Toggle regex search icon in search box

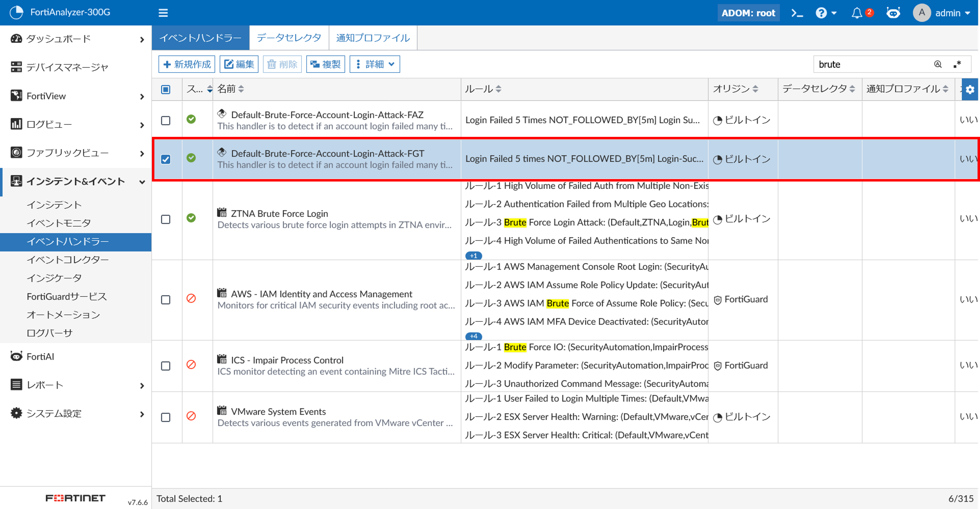point(957,64)
